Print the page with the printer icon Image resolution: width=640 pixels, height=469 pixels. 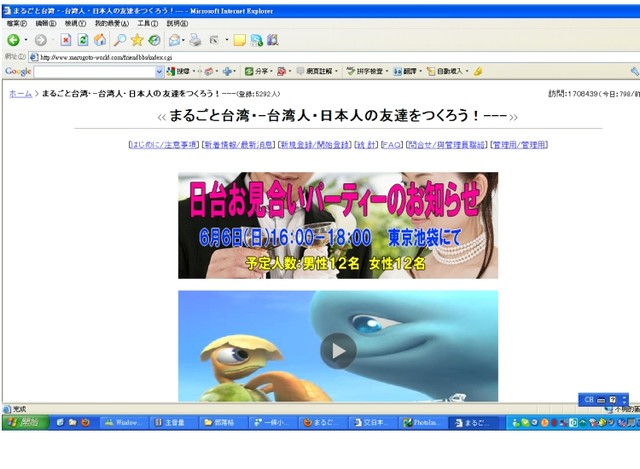(195, 40)
